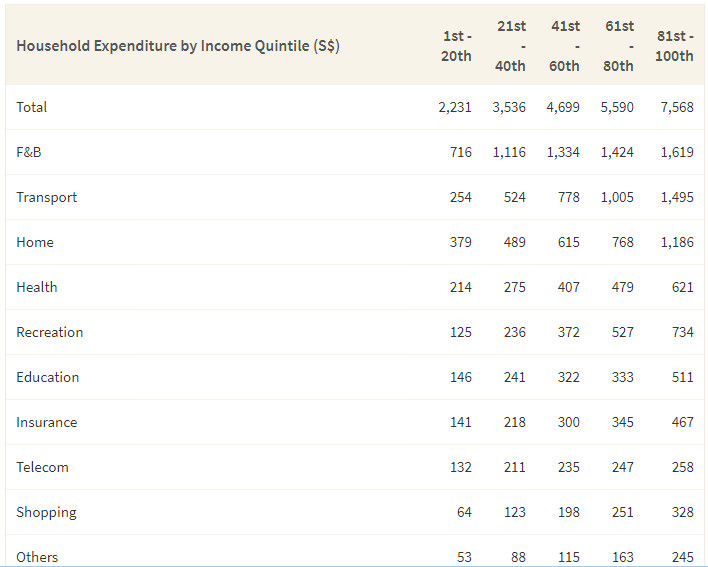Select the Home value 1,186

(x=676, y=242)
